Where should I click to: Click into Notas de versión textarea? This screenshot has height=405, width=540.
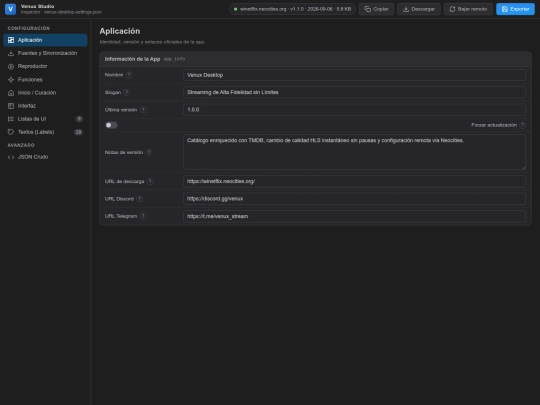point(354,152)
